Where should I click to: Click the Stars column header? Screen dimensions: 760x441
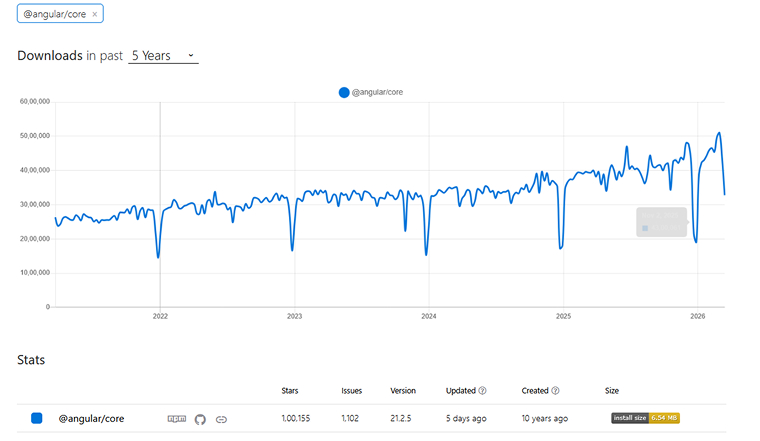pyautogui.click(x=290, y=391)
